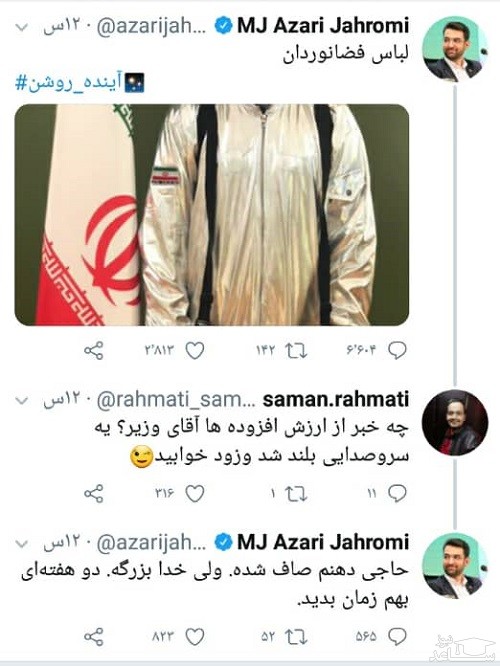
Task: Reply to the astronaut suit tweet
Action: (x=398, y=351)
